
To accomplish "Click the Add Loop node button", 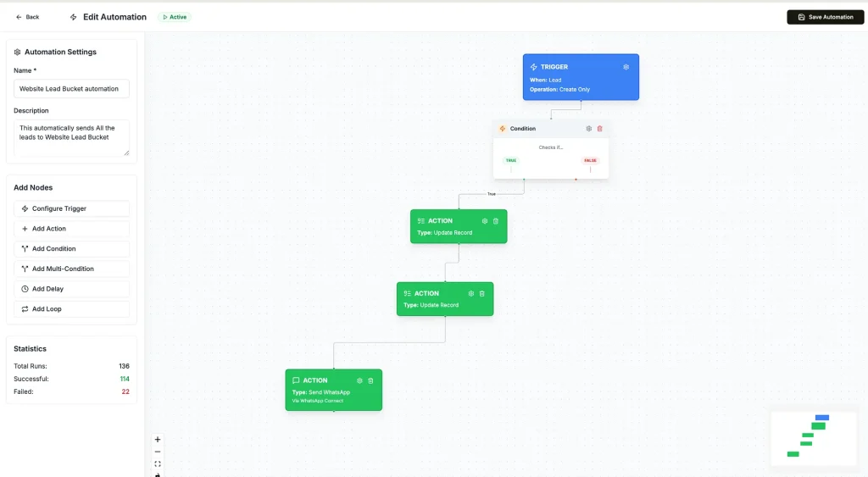I will [71, 308].
